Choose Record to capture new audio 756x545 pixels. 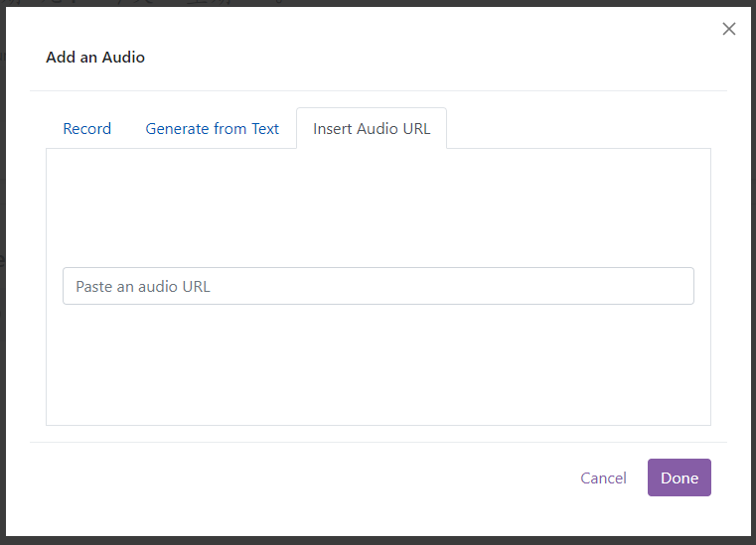(86, 129)
